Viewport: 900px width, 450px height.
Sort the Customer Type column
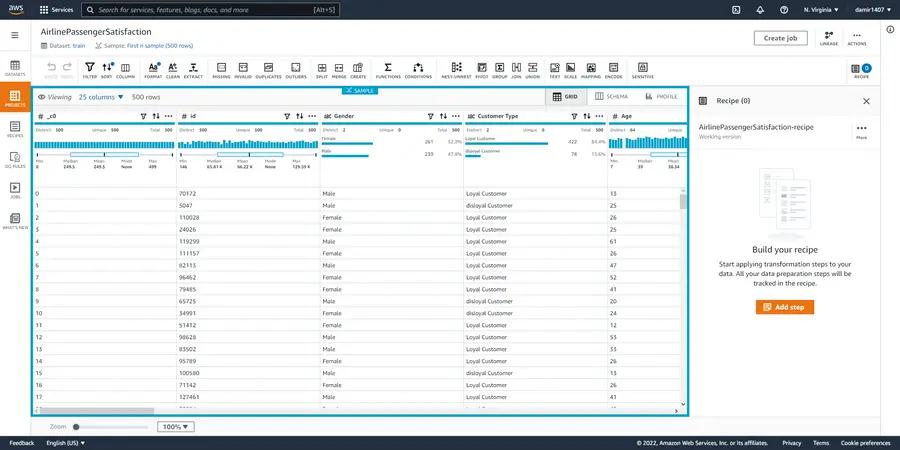pyautogui.click(x=587, y=116)
